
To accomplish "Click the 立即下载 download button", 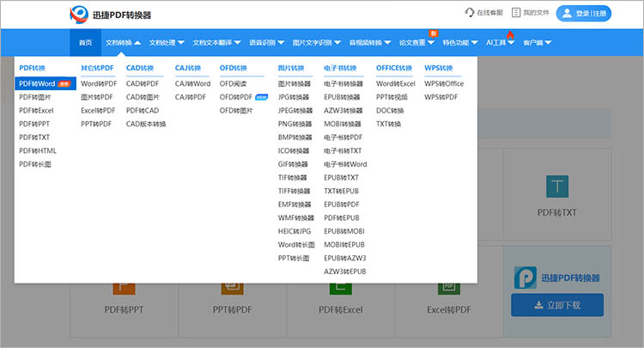I will [x=557, y=305].
